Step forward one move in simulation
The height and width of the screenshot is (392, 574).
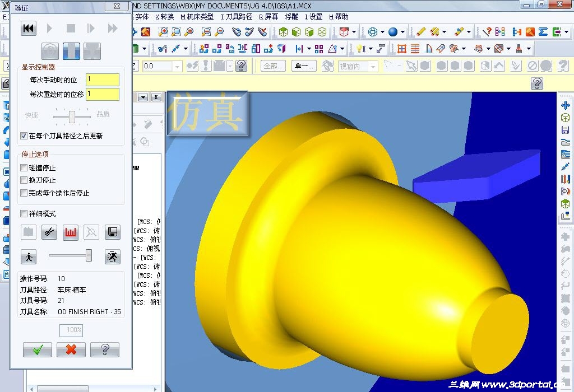click(91, 28)
